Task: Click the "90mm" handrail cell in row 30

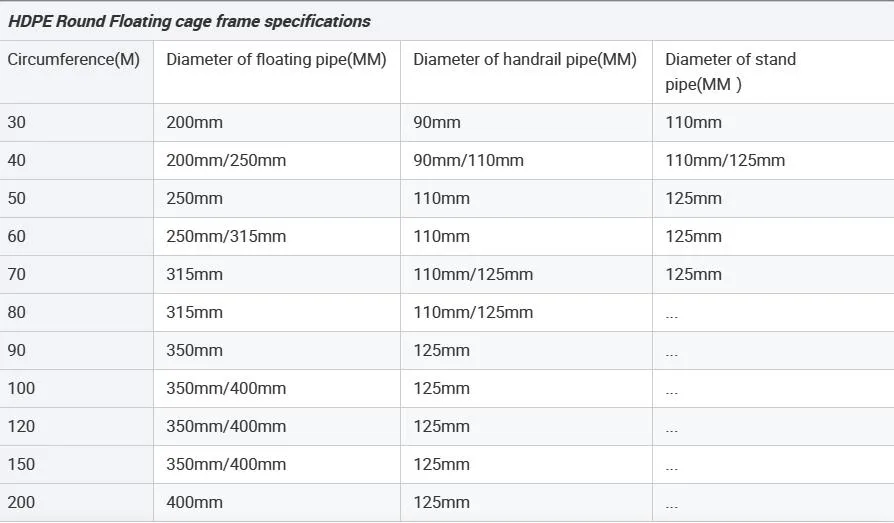Action: coord(437,122)
